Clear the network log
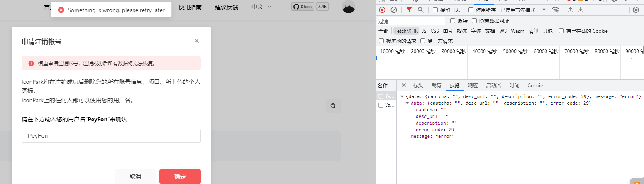 coord(394,10)
